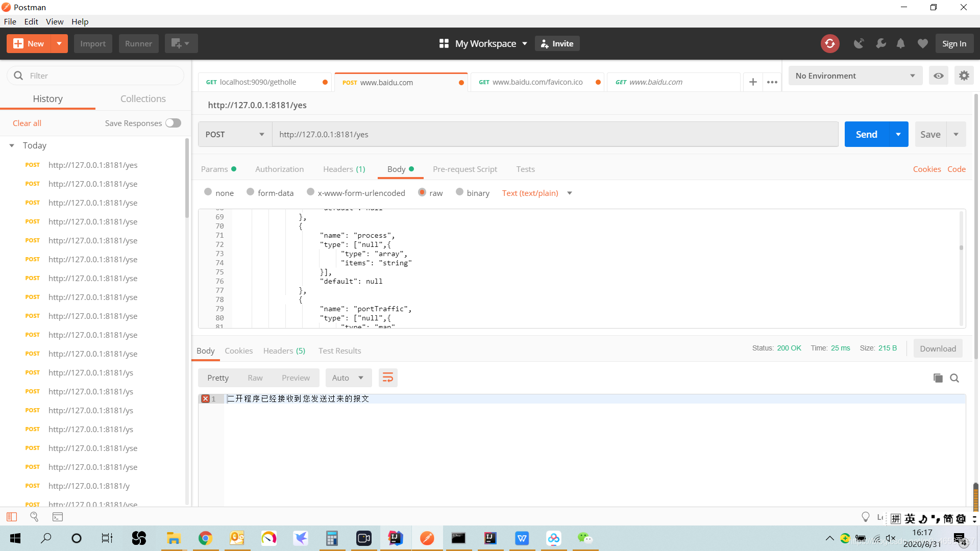Open the No Environment dropdown
This screenshot has width=980, height=551.
pos(855,76)
